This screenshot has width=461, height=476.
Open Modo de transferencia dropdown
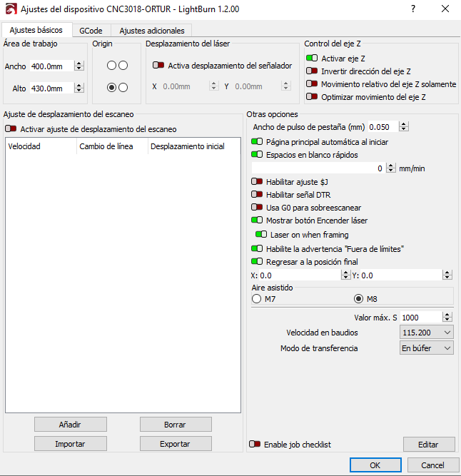427,348
